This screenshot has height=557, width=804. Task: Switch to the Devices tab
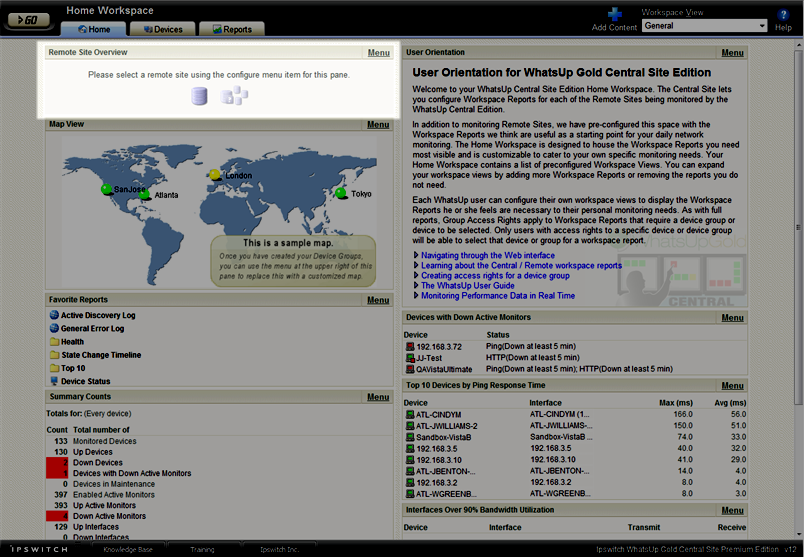pos(161,29)
